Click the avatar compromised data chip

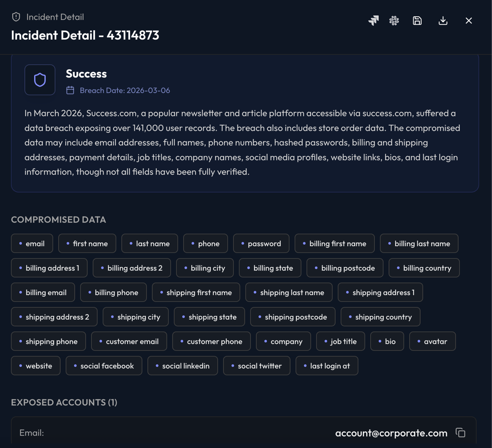(432, 341)
